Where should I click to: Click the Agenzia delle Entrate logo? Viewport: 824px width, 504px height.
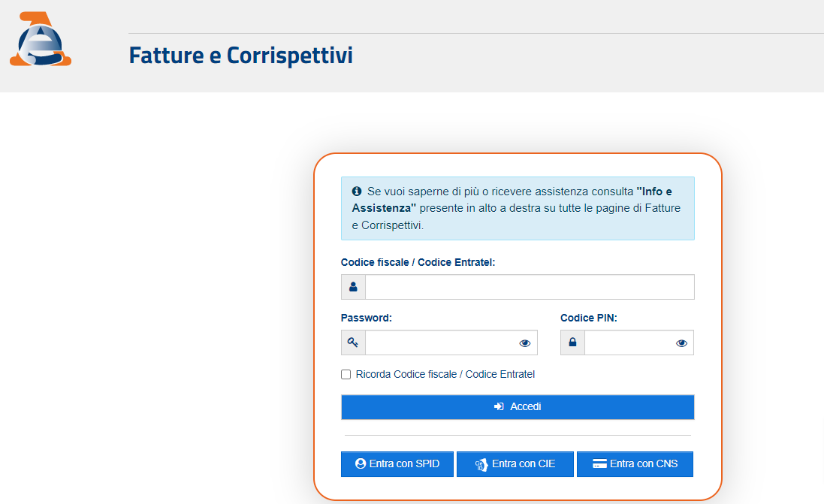tap(41, 39)
